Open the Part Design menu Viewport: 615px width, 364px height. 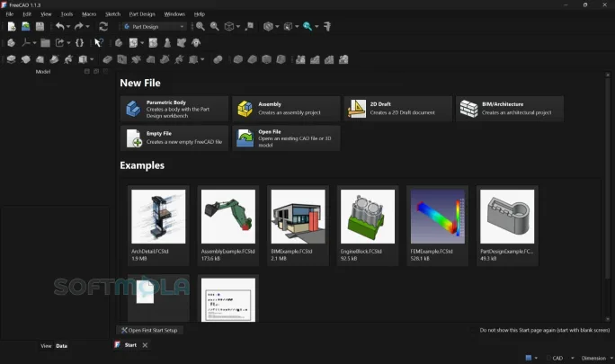(x=142, y=14)
